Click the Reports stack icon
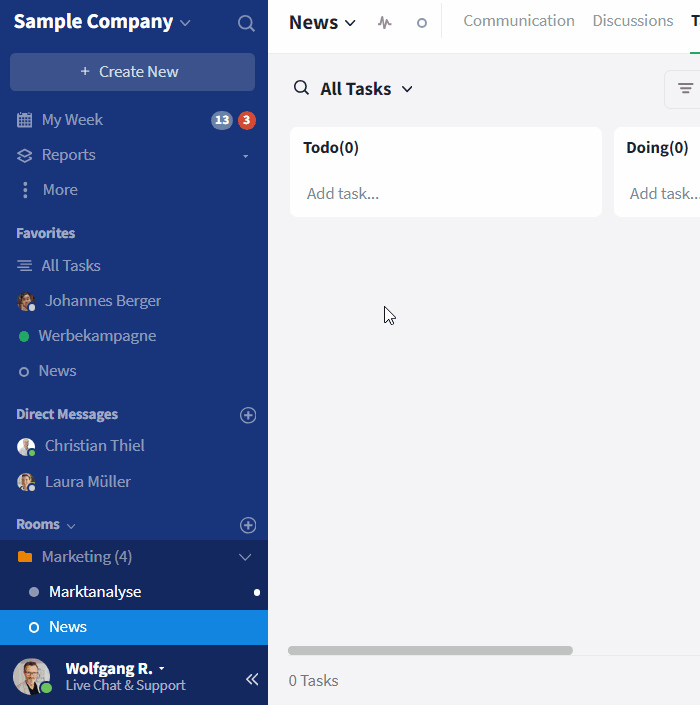The width and height of the screenshot is (700, 705). [x=24, y=156]
